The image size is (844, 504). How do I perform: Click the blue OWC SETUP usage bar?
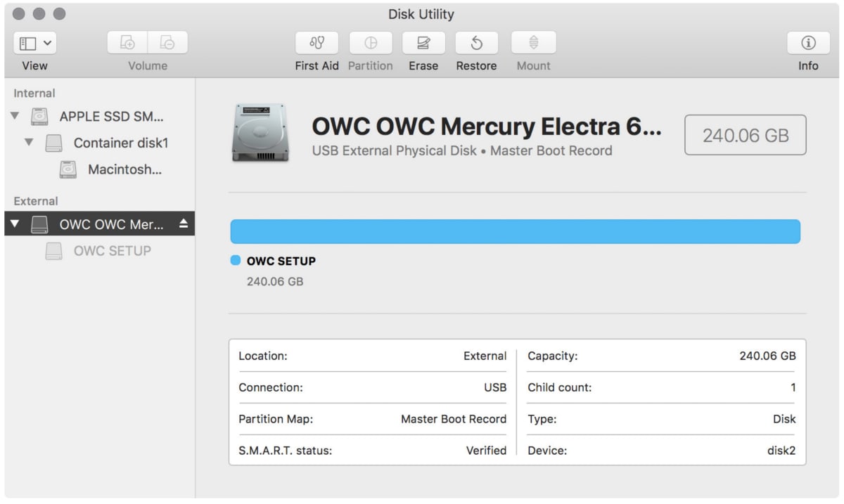pyautogui.click(x=515, y=231)
